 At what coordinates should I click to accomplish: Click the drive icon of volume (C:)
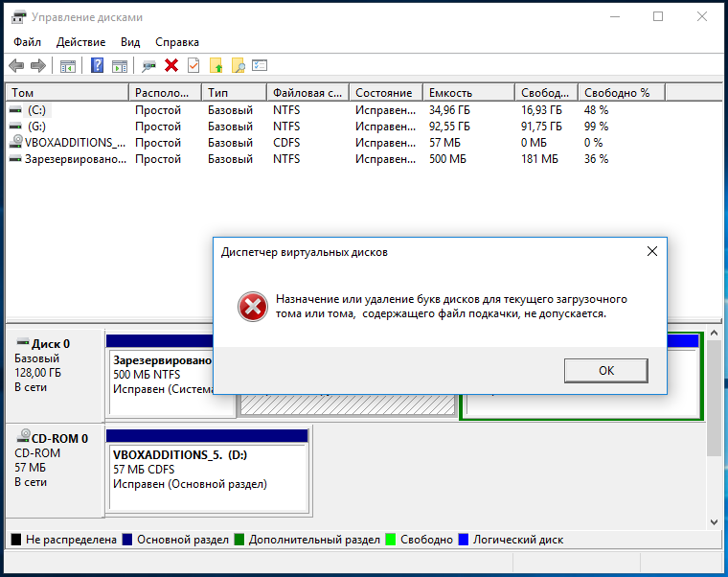tap(15, 110)
